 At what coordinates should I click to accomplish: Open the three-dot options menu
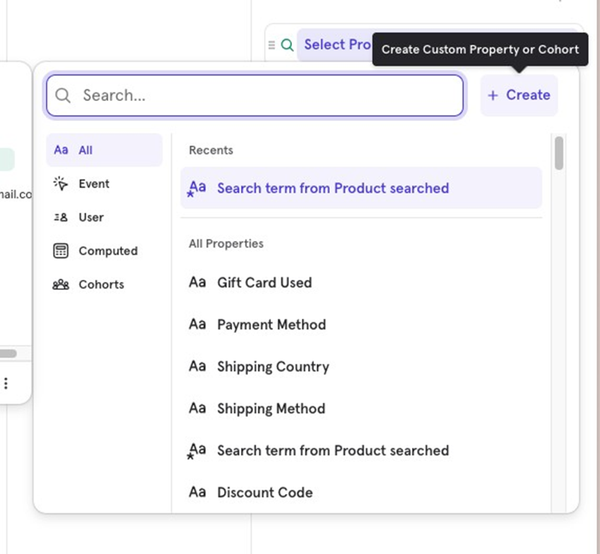6,383
